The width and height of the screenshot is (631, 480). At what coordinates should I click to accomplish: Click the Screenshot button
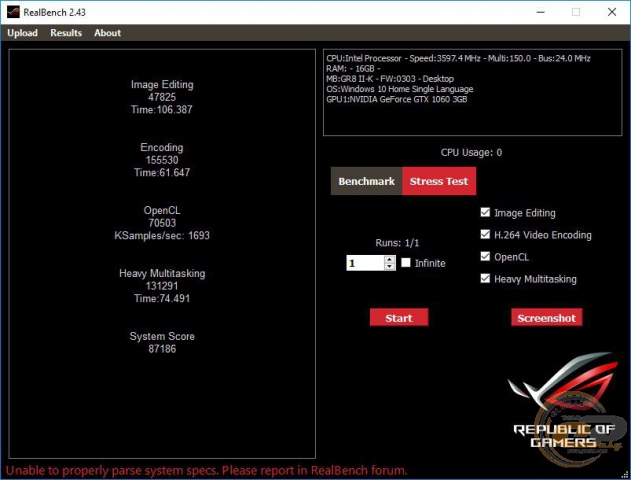click(x=546, y=318)
